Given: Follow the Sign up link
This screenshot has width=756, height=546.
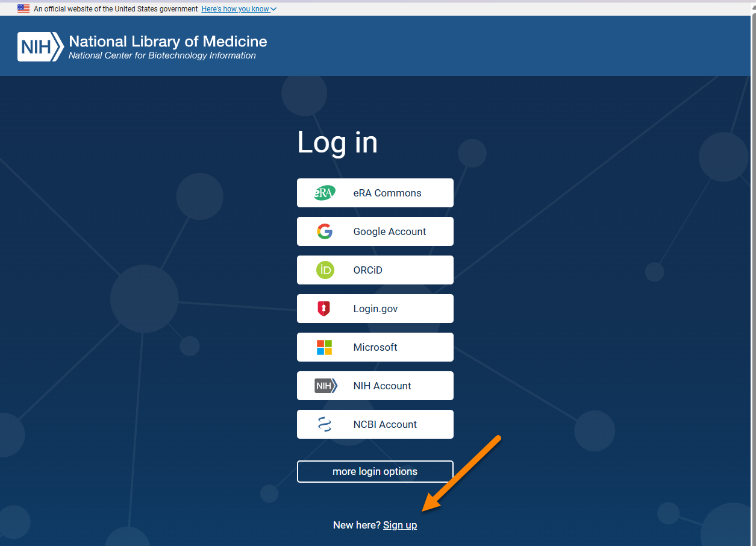Looking at the screenshot, I should [400, 525].
